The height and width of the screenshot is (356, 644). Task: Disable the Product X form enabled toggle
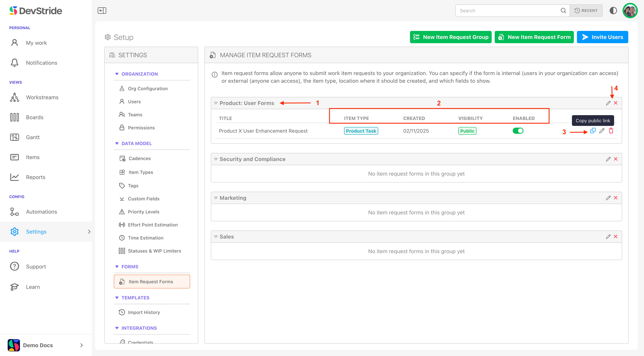pyautogui.click(x=518, y=131)
